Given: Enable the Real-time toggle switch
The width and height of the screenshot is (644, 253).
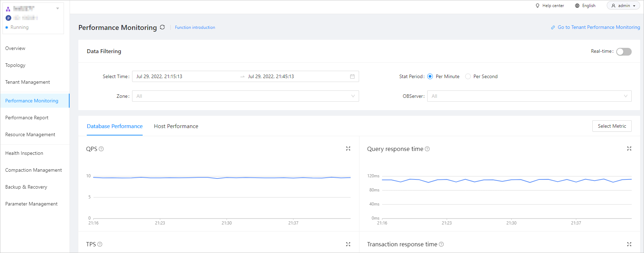Looking at the screenshot, I should coord(624,52).
